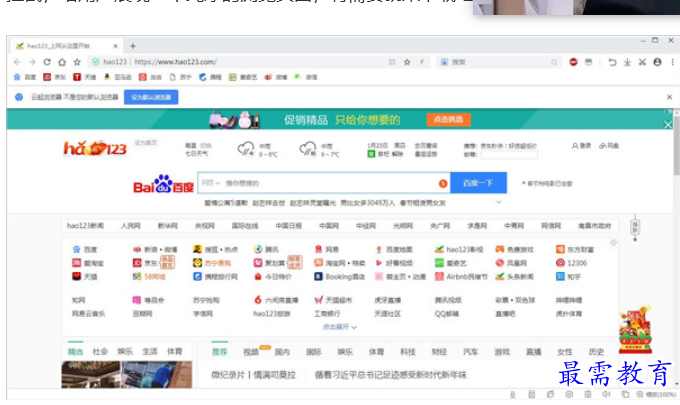Switch to the 视频 content tab
Image resolution: width=680 pixels, height=405 pixels.
click(252, 352)
